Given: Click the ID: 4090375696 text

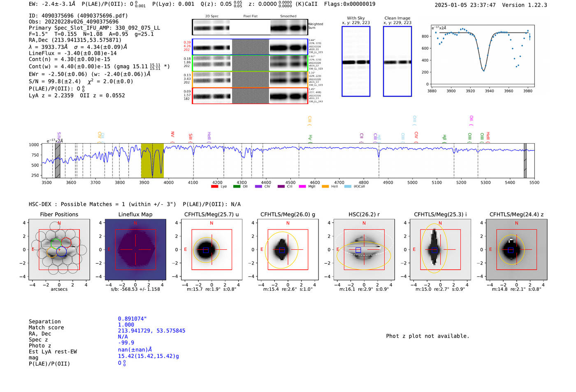Looking at the screenshot, I should pos(78,16).
